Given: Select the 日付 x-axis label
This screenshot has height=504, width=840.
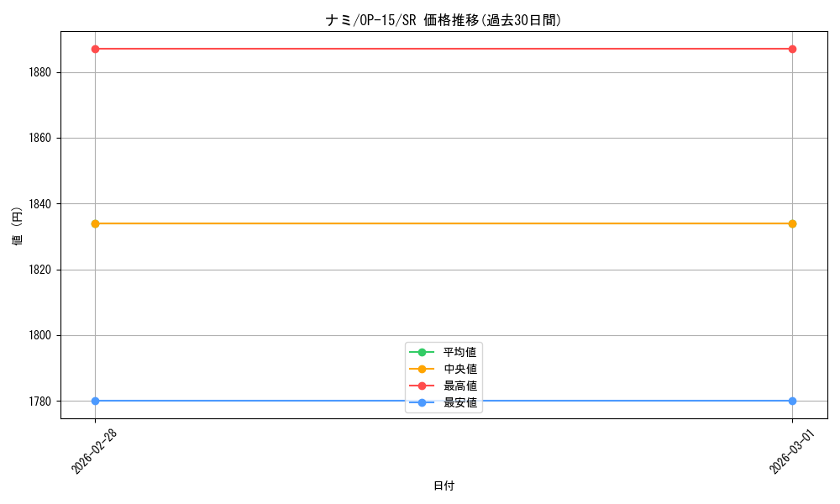Looking at the screenshot, I should pyautogui.click(x=443, y=485).
